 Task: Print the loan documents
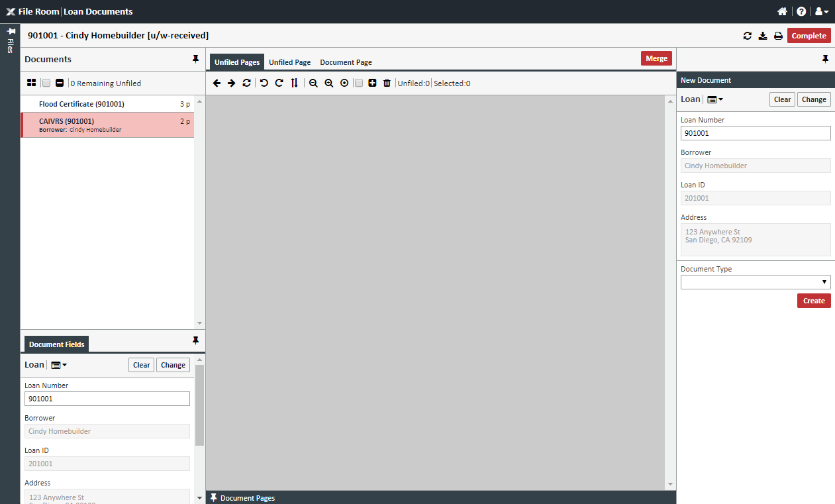click(779, 36)
